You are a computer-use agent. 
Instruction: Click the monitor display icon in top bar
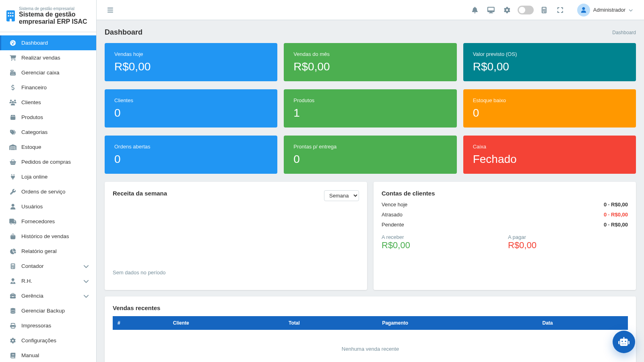(491, 10)
